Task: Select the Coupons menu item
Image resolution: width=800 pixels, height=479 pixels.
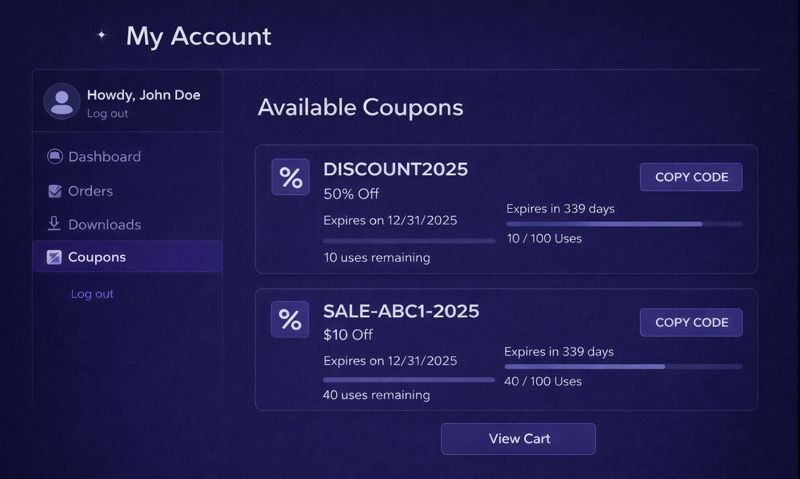Action: point(97,257)
